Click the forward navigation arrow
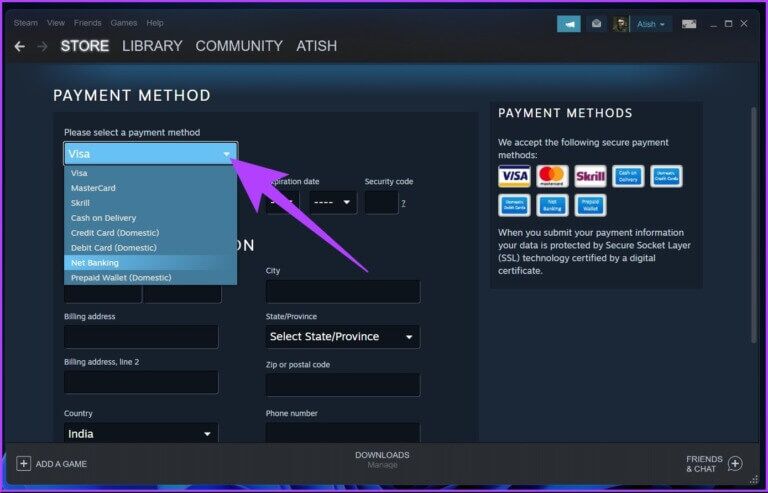 coord(43,47)
